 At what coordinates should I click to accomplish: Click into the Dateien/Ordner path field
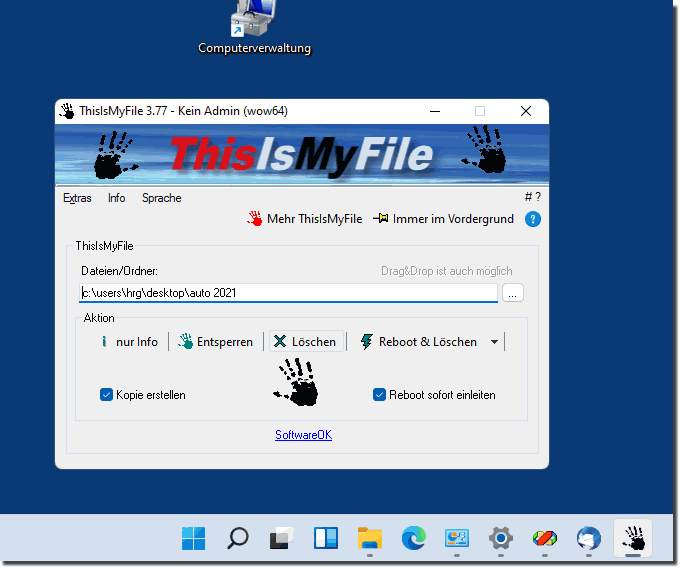(288, 293)
